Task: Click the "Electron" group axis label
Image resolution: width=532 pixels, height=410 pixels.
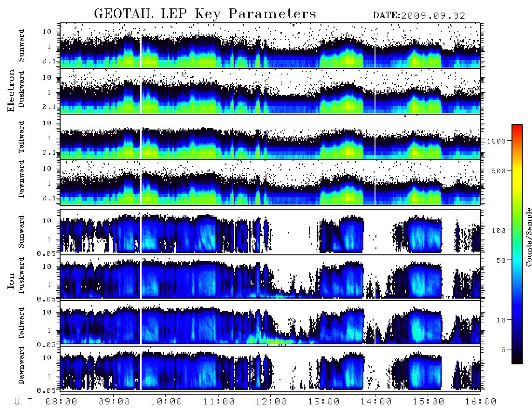Action: coord(11,91)
